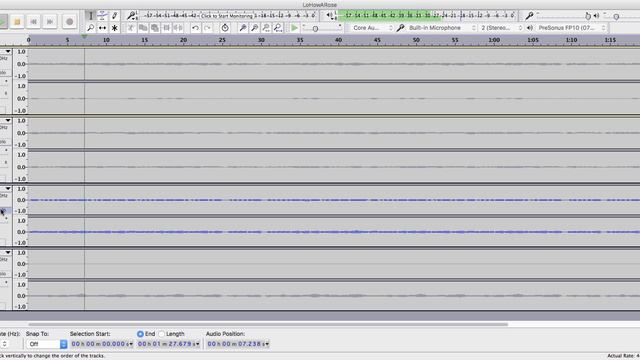Image resolution: width=640 pixels, height=360 pixels.
Task: Click the Silence audio icon
Action: click(178, 28)
